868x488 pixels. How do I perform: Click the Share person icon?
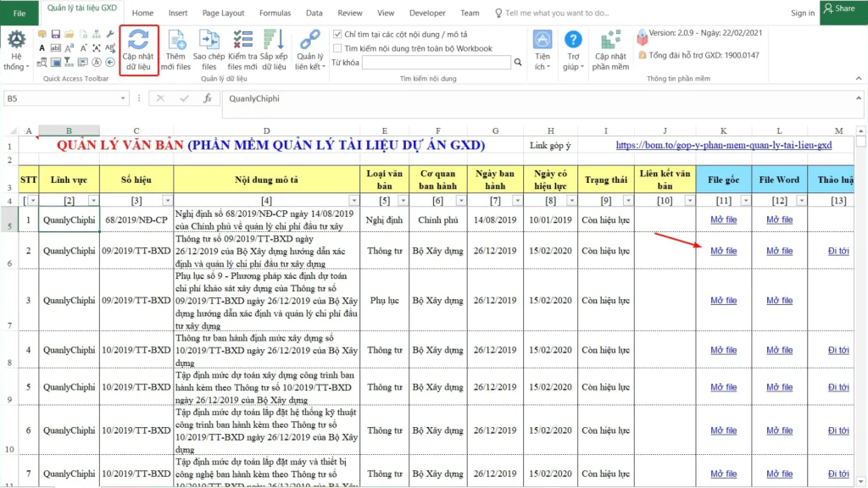(x=828, y=8)
